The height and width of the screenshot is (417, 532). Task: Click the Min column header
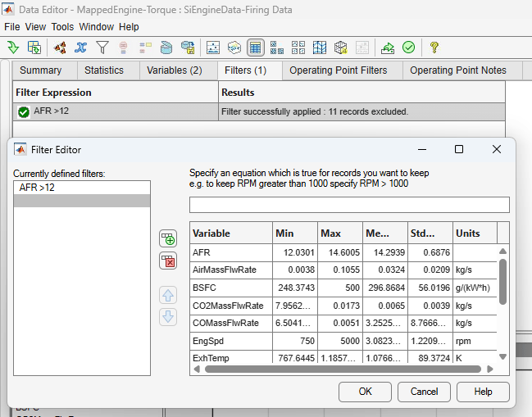tap(295, 233)
